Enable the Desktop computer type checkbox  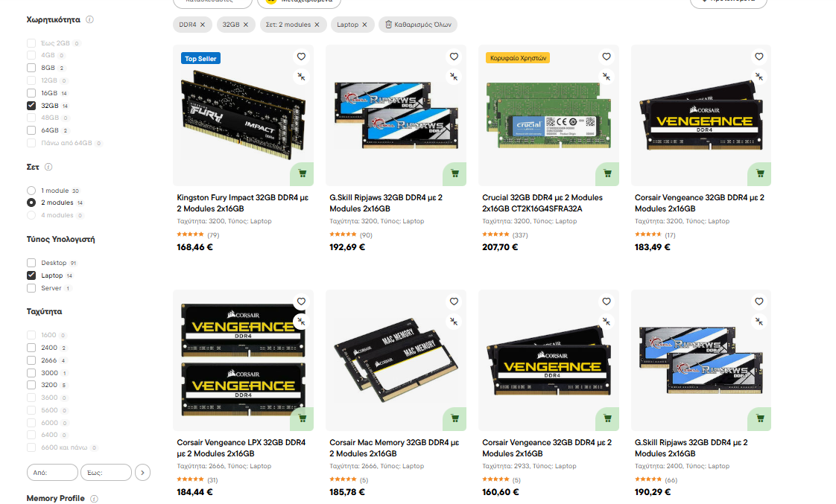pos(31,263)
